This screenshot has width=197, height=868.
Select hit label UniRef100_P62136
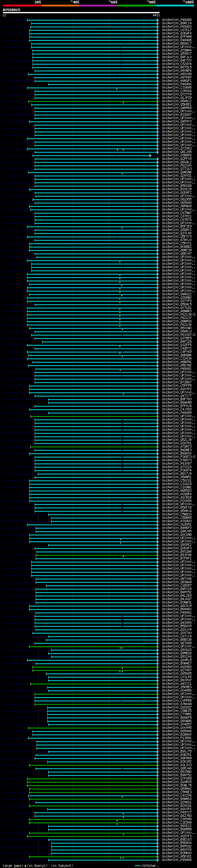[x=177, y=325]
